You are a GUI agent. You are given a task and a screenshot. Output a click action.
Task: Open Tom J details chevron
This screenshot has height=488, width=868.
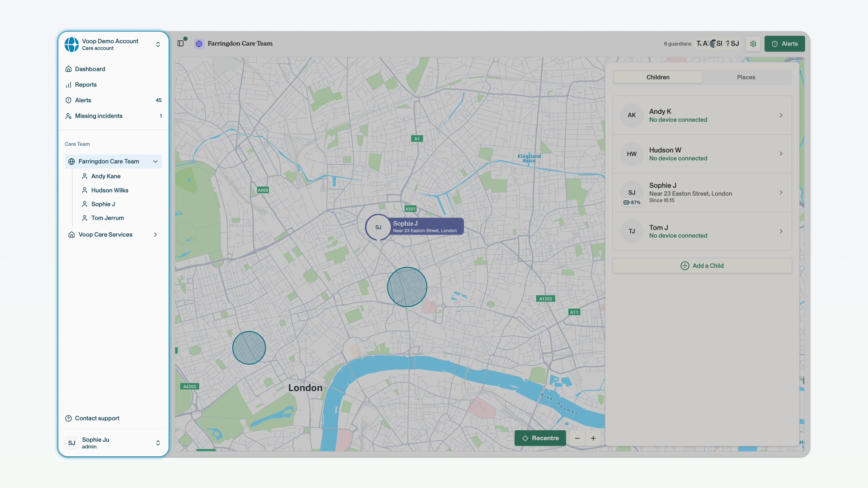[781, 231]
